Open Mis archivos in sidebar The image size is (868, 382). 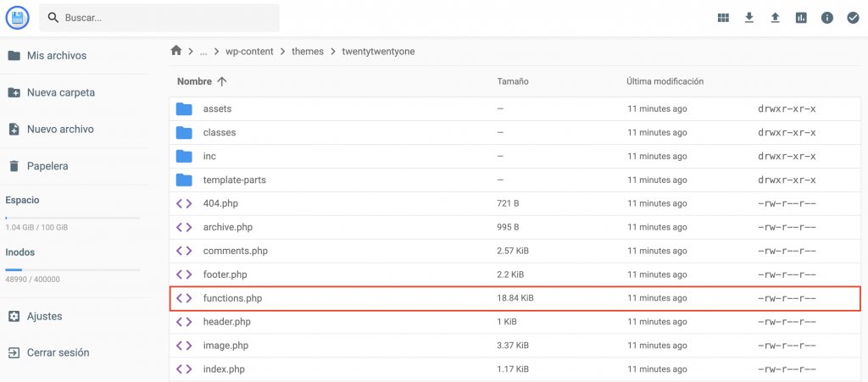(56, 56)
